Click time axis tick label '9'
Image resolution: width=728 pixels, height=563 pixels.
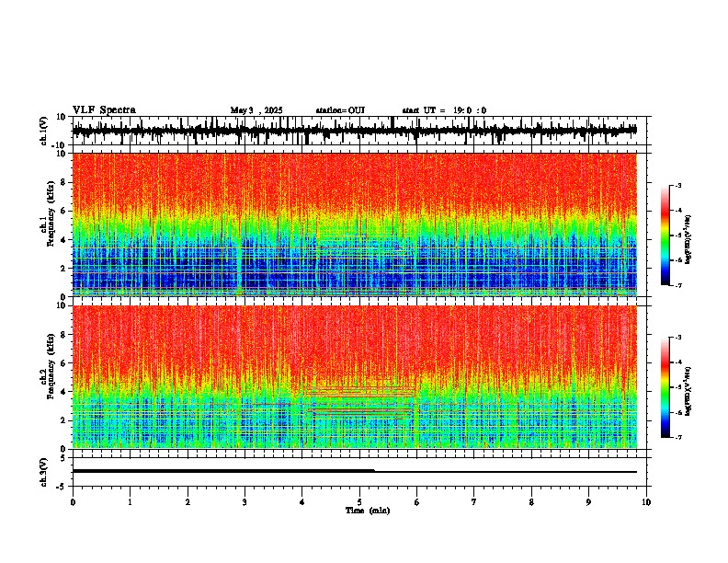pyautogui.click(x=588, y=502)
